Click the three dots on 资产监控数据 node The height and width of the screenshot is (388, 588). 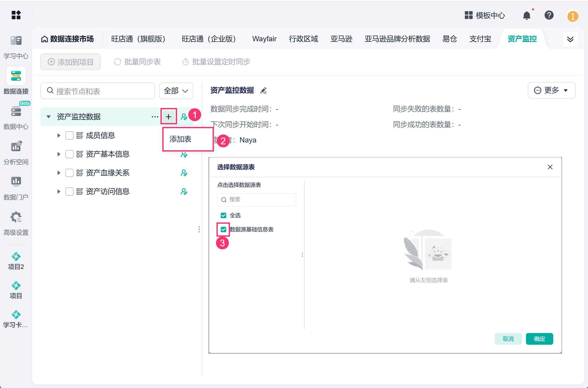coord(155,117)
